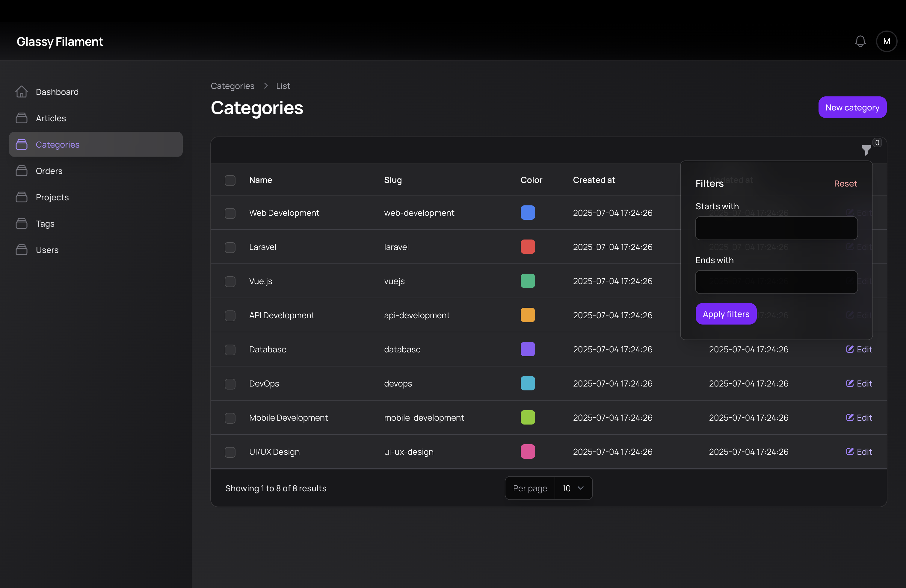
Task: Edit the Database category
Action: pos(859,349)
